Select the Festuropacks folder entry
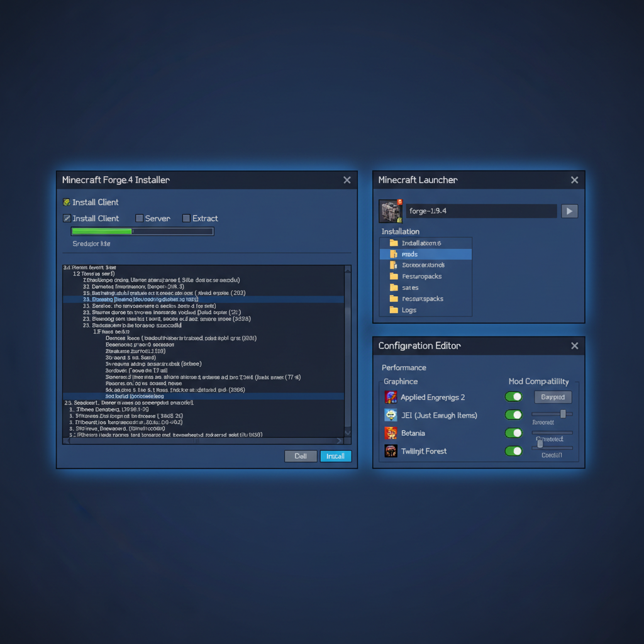 (x=426, y=277)
